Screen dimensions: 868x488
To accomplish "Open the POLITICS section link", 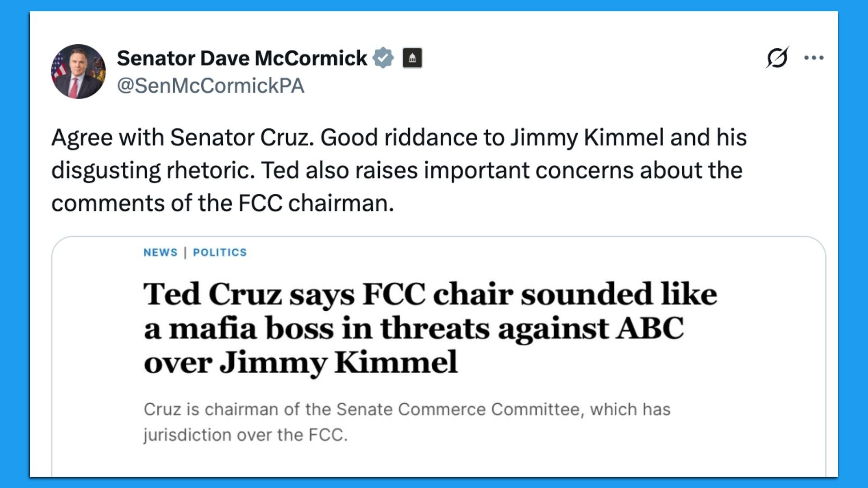I will (220, 253).
